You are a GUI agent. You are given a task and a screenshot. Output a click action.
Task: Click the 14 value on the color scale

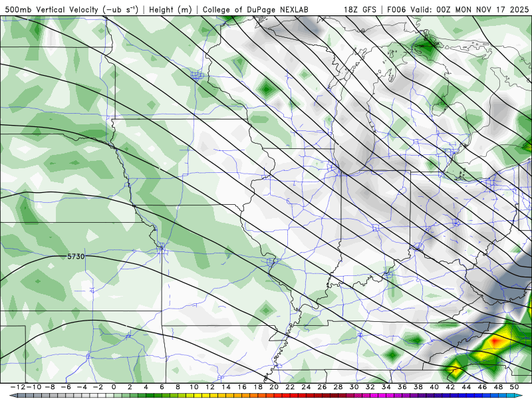click(226, 387)
